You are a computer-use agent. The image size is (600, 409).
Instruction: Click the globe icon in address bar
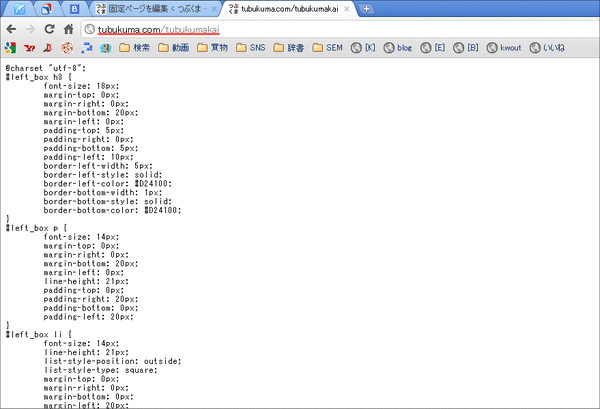click(90, 29)
